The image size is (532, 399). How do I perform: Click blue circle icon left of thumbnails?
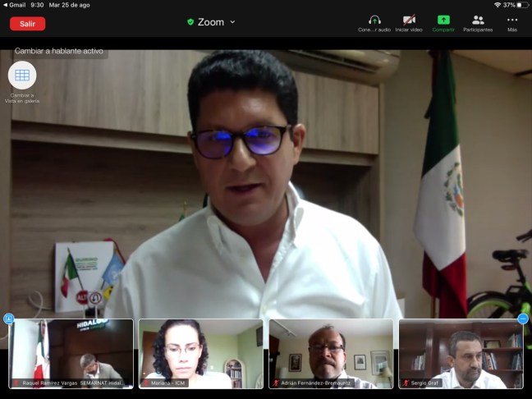[x=8, y=319]
